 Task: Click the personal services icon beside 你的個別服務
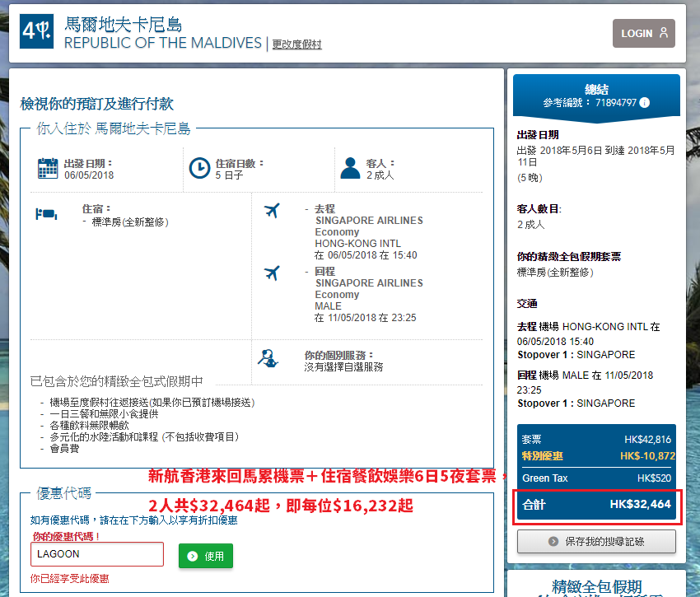click(x=268, y=358)
